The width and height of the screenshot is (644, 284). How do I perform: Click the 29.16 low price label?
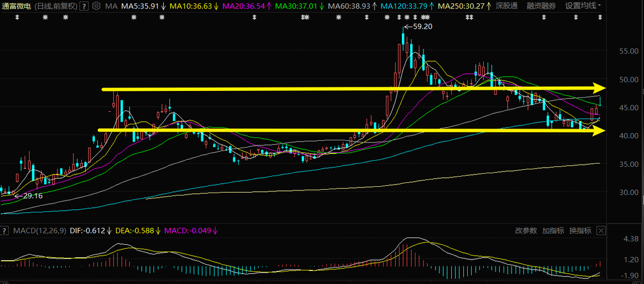pyautogui.click(x=32, y=196)
